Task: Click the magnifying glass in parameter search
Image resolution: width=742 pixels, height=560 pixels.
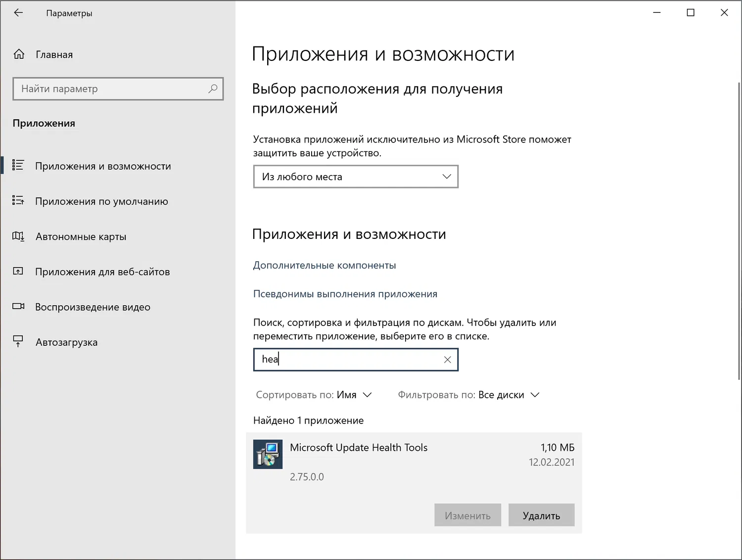Action: (x=213, y=89)
